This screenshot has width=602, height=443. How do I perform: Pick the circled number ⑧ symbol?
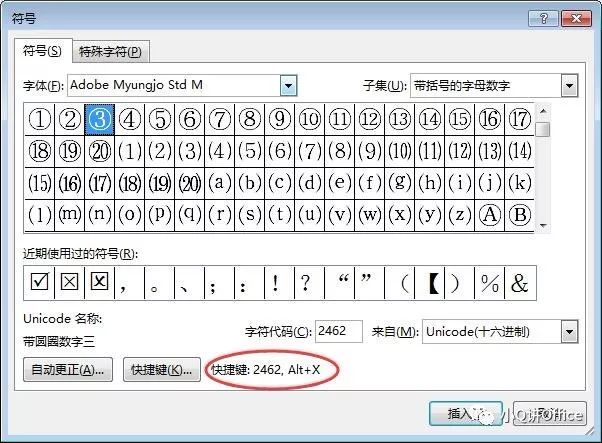[250, 119]
